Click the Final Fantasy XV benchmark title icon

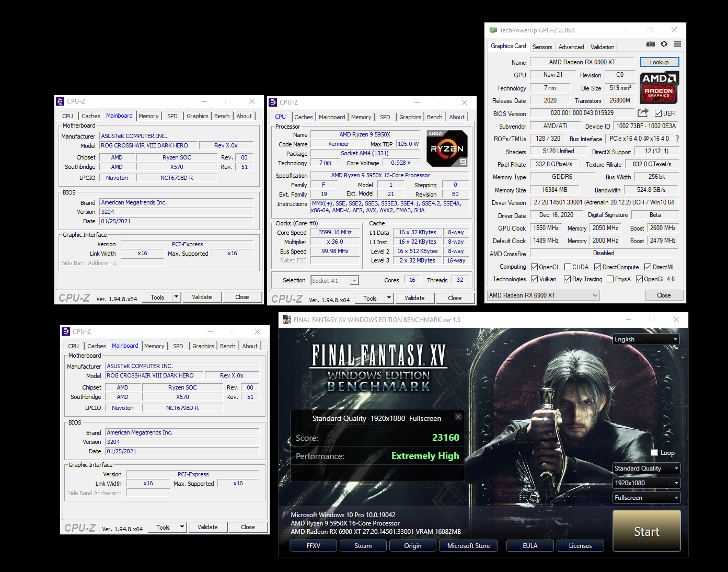coord(286,319)
